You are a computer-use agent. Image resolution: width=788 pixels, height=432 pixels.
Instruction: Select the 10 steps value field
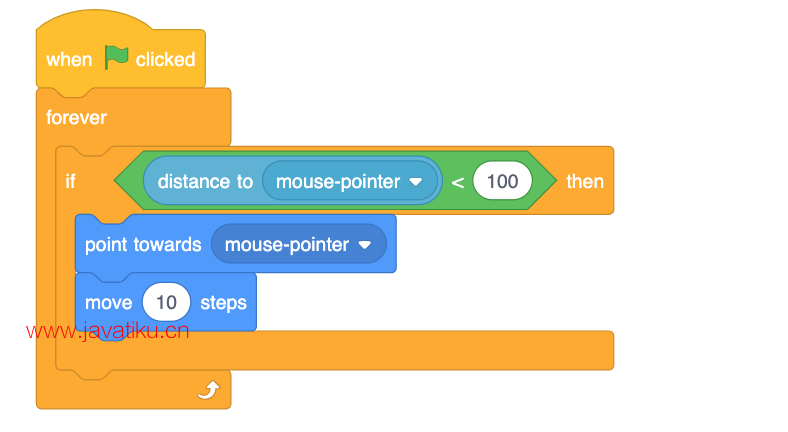click(x=166, y=302)
